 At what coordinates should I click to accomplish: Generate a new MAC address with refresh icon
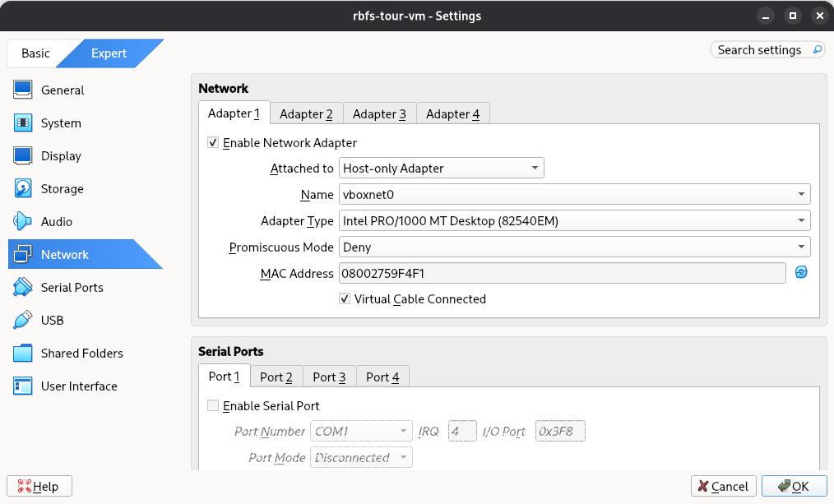point(801,272)
